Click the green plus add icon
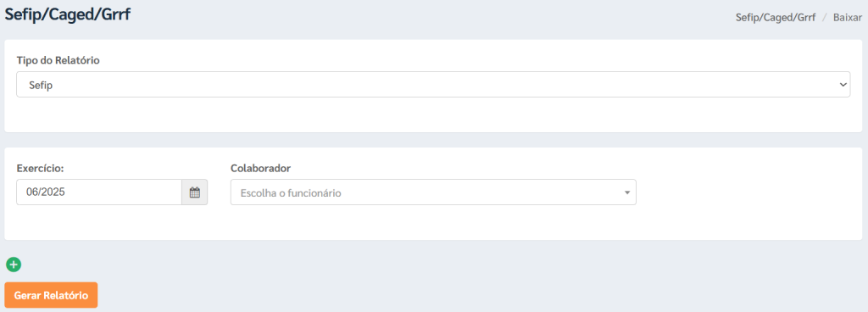The image size is (868, 312). (x=14, y=265)
